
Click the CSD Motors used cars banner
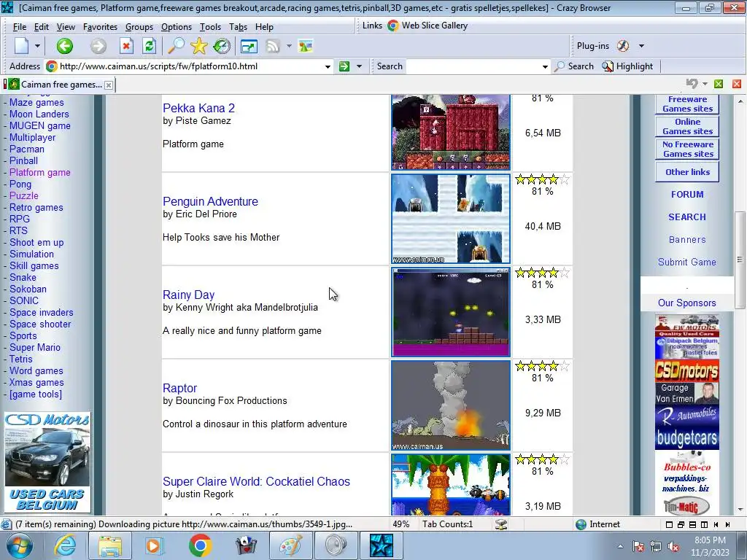click(47, 462)
